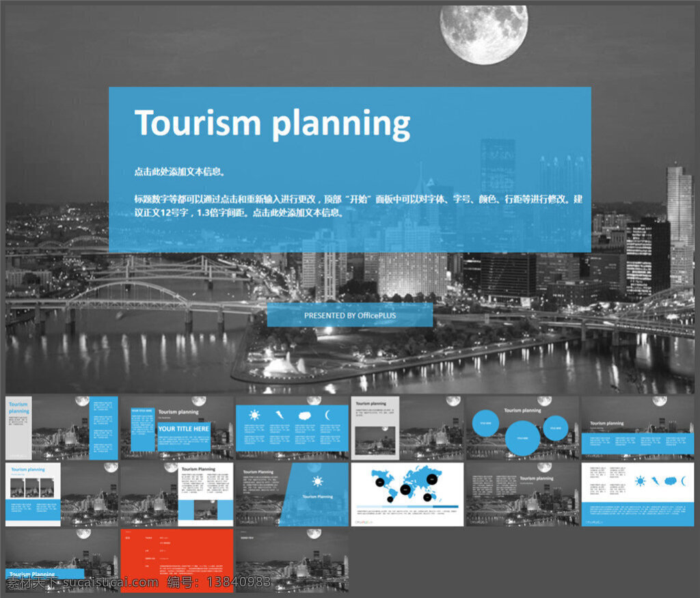Open the red slide thumbnail

(177, 560)
